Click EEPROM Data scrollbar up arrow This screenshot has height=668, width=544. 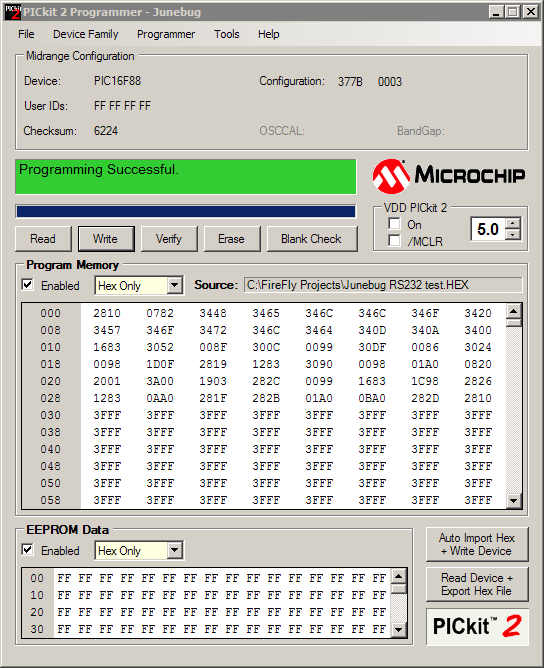click(399, 577)
